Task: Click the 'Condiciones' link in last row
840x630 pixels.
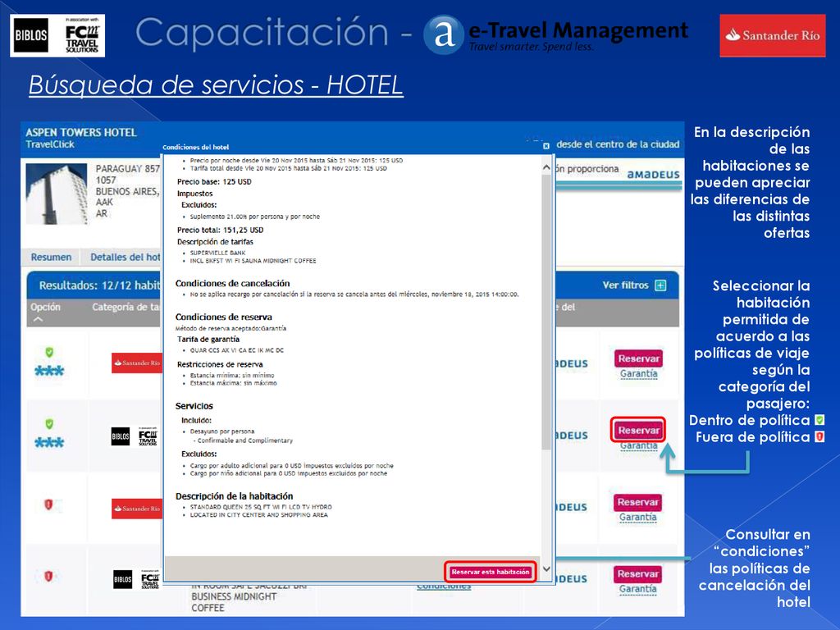Action: (x=444, y=586)
